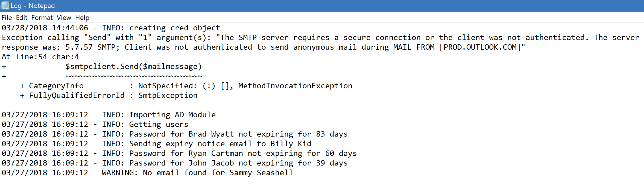Click the 'Sending expiry notice' Billy Kid line
The width and height of the screenshot is (644, 184).
coord(157,144)
